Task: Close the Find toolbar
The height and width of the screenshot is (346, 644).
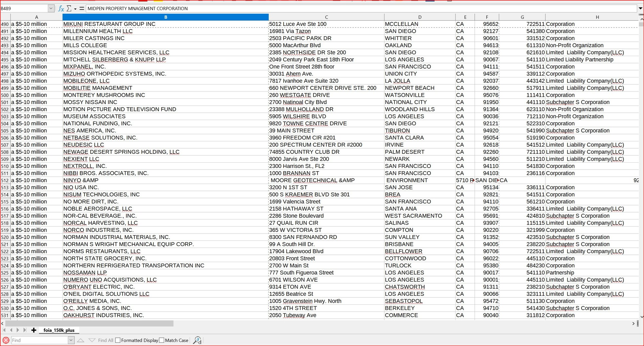Action: coord(6,340)
